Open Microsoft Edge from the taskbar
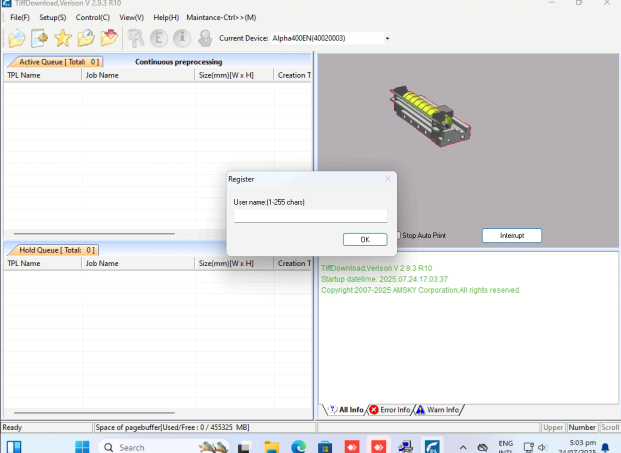This screenshot has height=453, width=621. (x=298, y=447)
